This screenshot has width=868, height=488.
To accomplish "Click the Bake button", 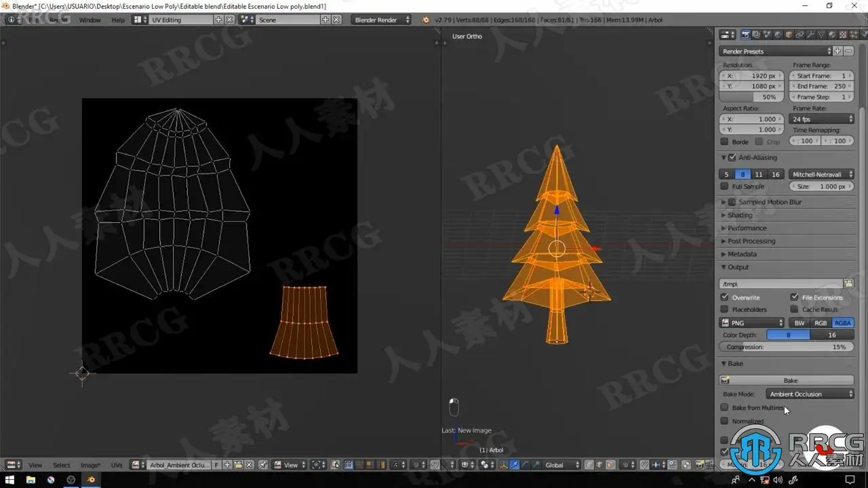I will point(787,380).
